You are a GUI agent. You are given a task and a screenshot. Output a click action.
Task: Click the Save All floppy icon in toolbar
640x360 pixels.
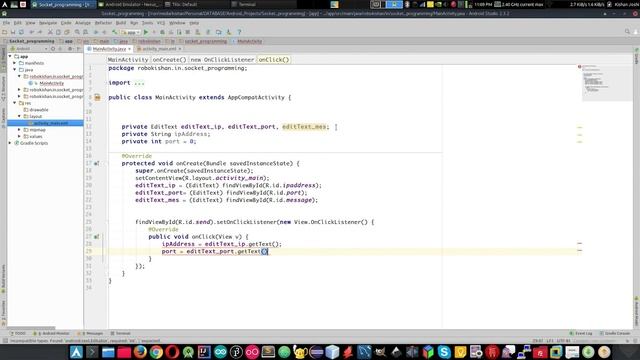coord(13,32)
